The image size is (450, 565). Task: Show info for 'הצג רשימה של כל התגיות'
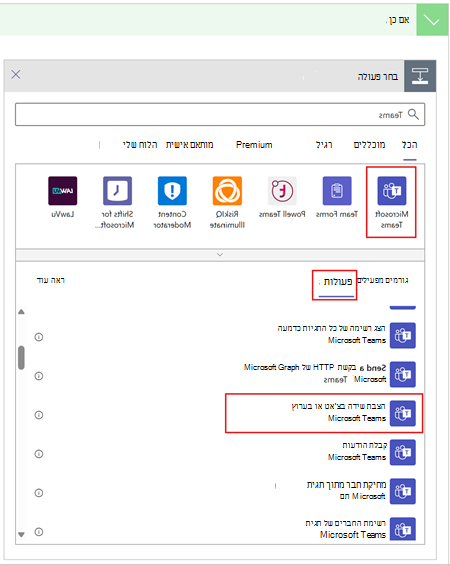(39, 337)
